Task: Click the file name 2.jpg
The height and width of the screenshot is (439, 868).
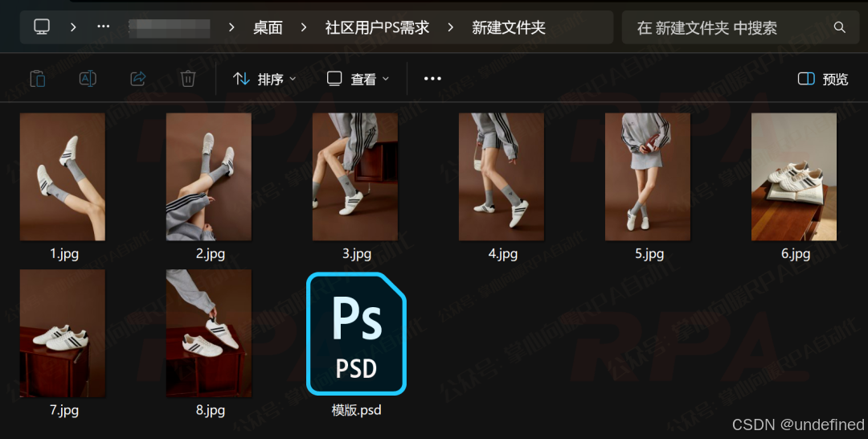Action: [211, 254]
